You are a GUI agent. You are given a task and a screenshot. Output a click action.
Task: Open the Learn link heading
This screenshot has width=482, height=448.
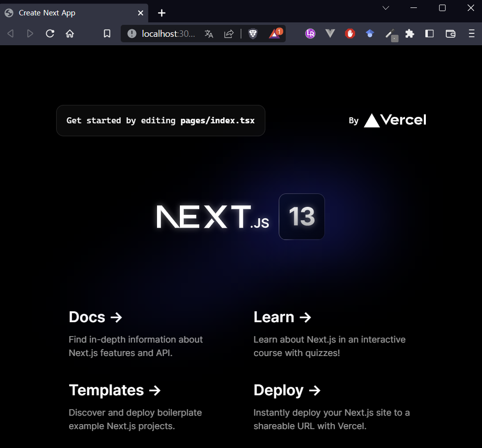pyautogui.click(x=283, y=317)
